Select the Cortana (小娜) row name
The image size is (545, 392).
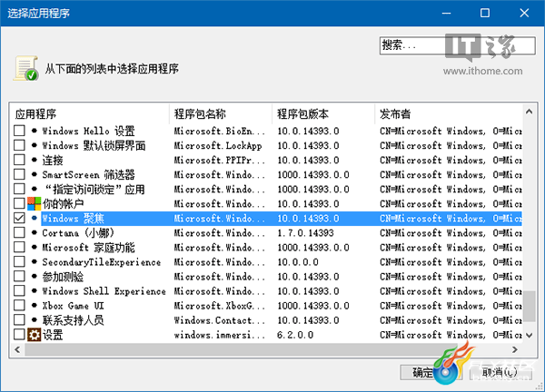[78, 233]
